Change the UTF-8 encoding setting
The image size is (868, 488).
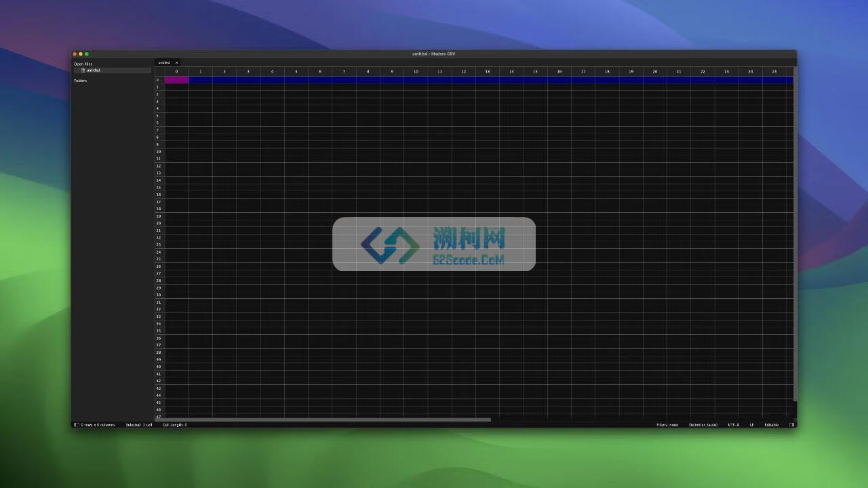click(734, 425)
